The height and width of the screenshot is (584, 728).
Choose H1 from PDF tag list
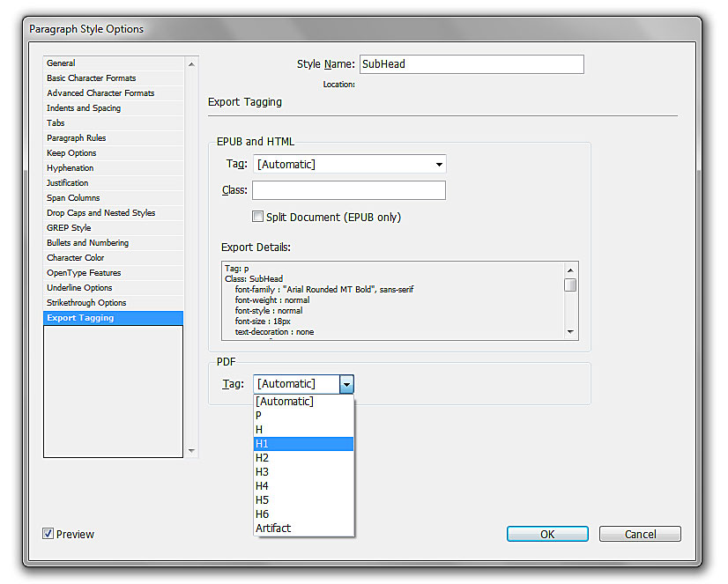click(304, 444)
